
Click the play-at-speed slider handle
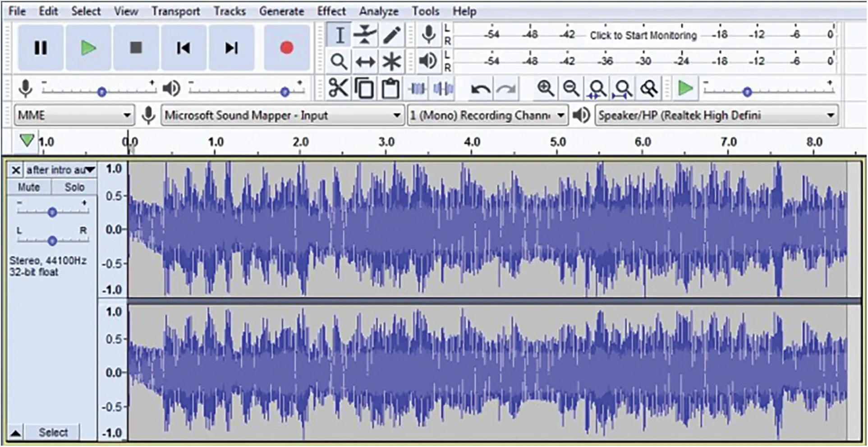click(747, 92)
